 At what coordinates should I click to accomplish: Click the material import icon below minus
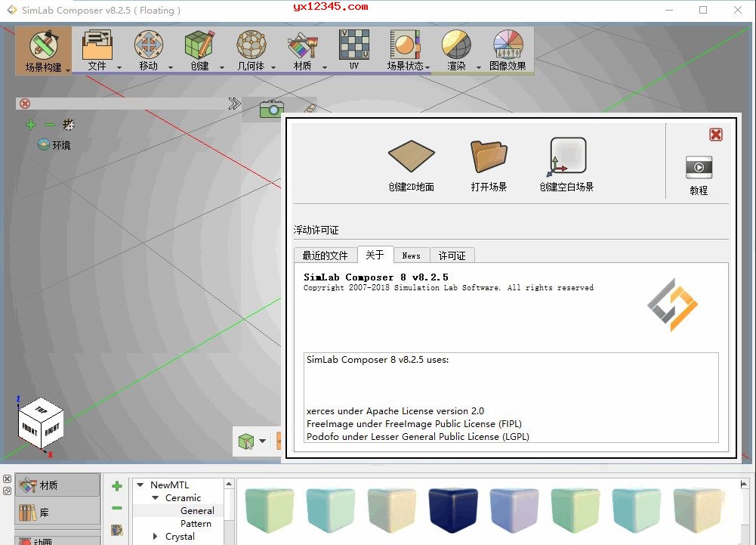click(116, 530)
